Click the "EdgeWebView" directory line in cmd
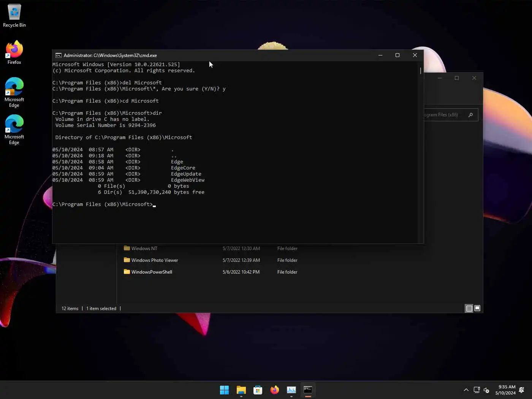Screen dimensions: 532x399 (128, 180)
